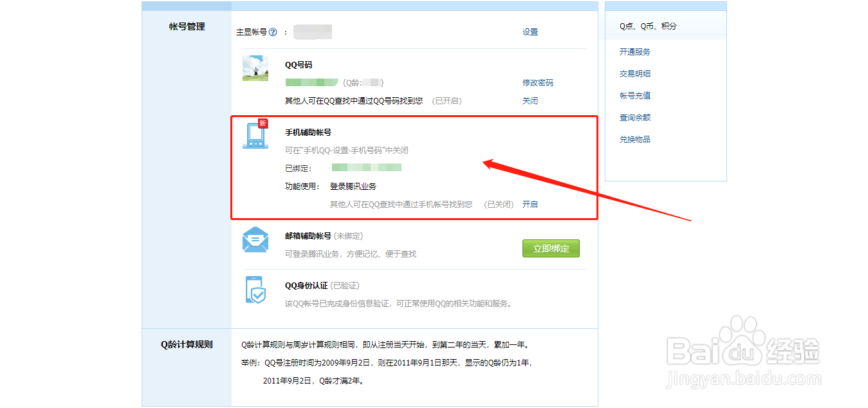This screenshot has height=408, width=868.
Task: Click 可登录腾讯业务，方便记忆、便于查找 description
Action: [x=351, y=254]
